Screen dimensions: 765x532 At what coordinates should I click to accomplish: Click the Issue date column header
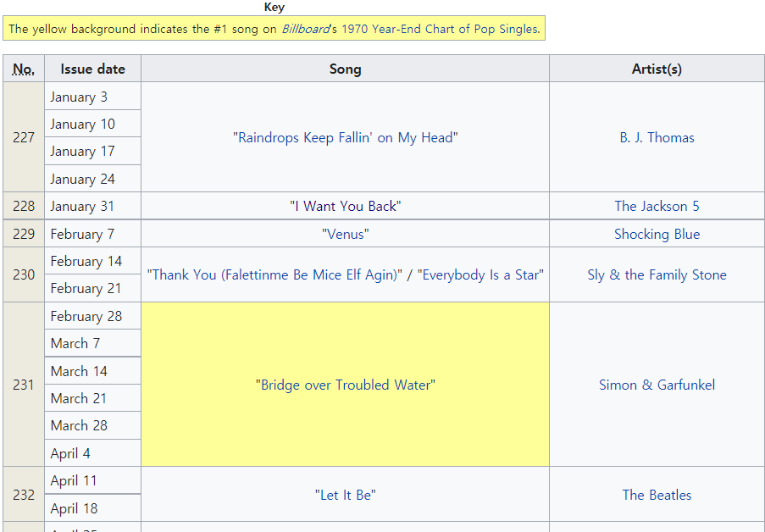(92, 69)
